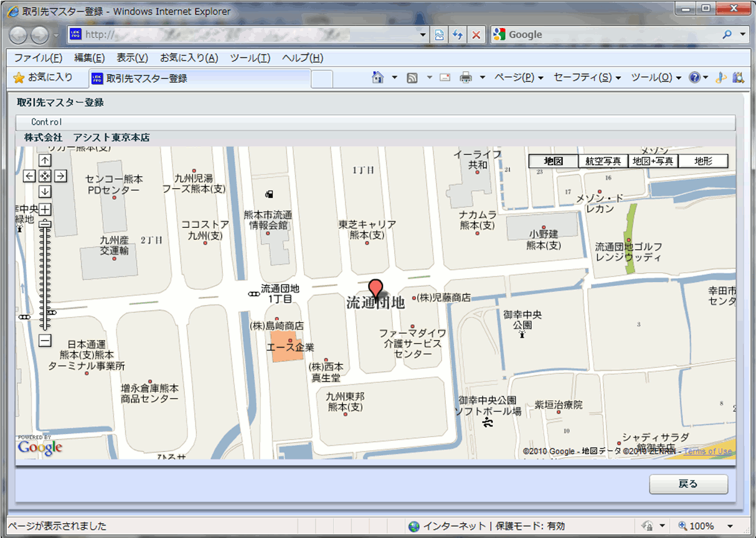Open the Terms of Use link
This screenshot has width=756, height=538.
coord(708,451)
